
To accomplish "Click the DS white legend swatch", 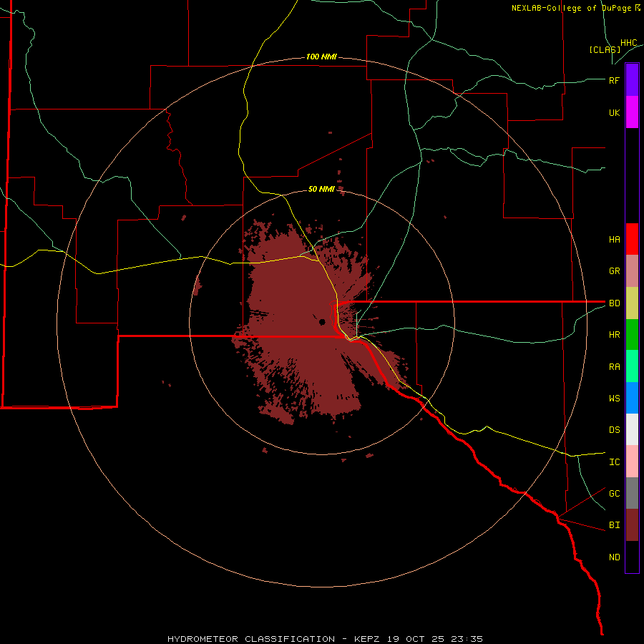I will [x=632, y=429].
